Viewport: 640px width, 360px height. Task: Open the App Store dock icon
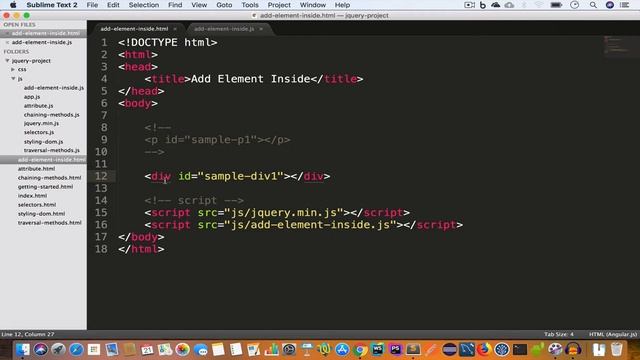pos(342,350)
